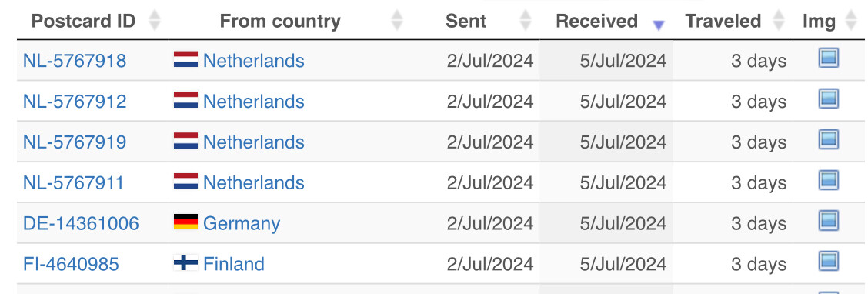Toggle sort order on Received column
868x294 pixels.
(606, 21)
